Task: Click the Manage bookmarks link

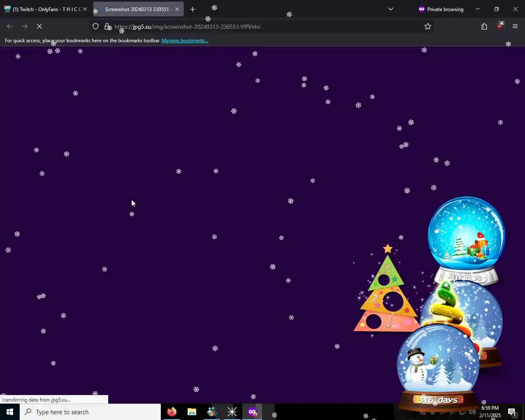Action: click(x=185, y=41)
